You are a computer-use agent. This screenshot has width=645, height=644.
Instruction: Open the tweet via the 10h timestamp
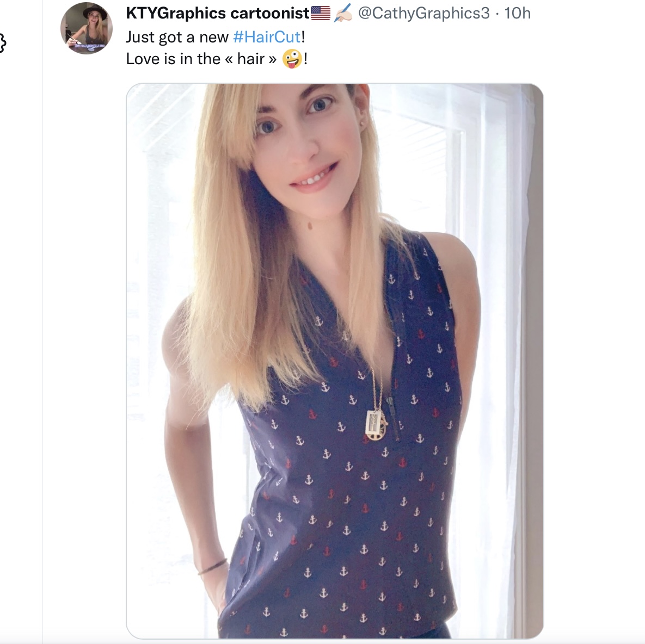[x=517, y=13]
